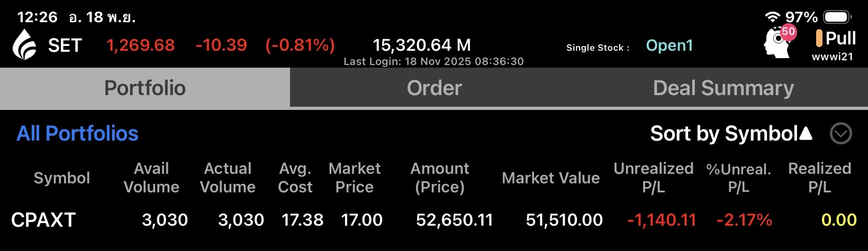Select the CPAXT stock symbol row
868x251 pixels.
pyautogui.click(x=43, y=220)
